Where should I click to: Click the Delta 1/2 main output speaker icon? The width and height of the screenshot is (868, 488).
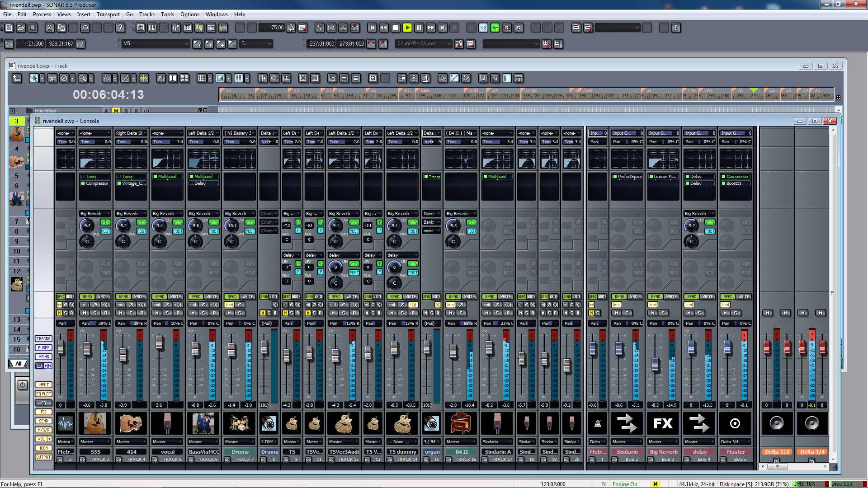point(777,423)
